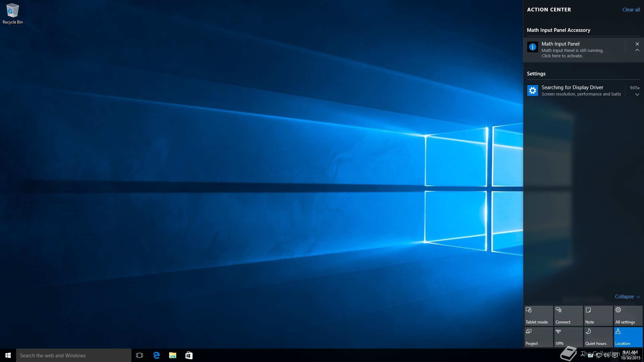Click the Settings gear icon on Display Driver notification
This screenshot has width=644, height=362.
pyautogui.click(x=533, y=90)
